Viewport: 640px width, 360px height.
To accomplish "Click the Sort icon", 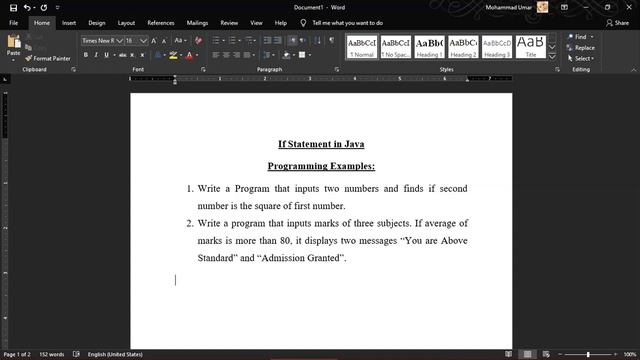I will click(318, 40).
